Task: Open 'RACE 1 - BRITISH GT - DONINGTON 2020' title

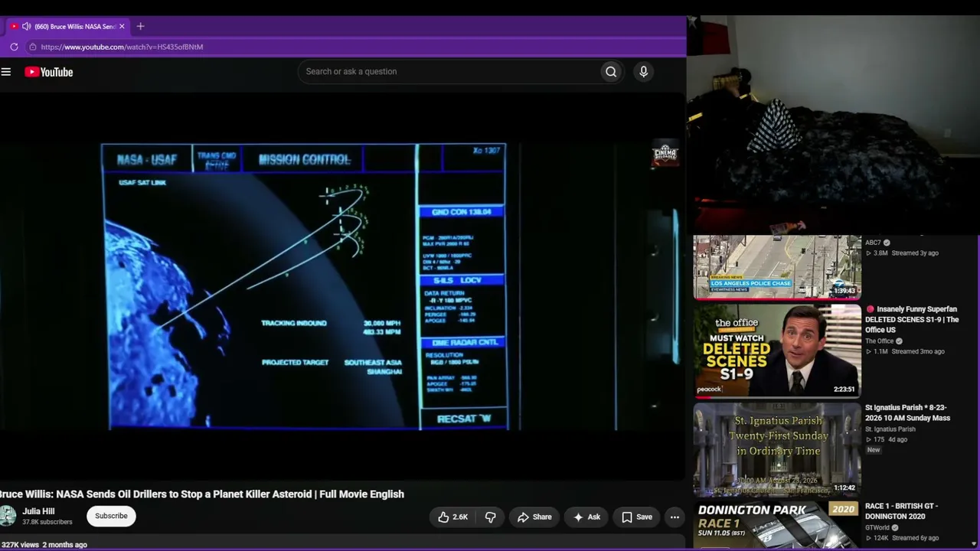Action: (902, 511)
